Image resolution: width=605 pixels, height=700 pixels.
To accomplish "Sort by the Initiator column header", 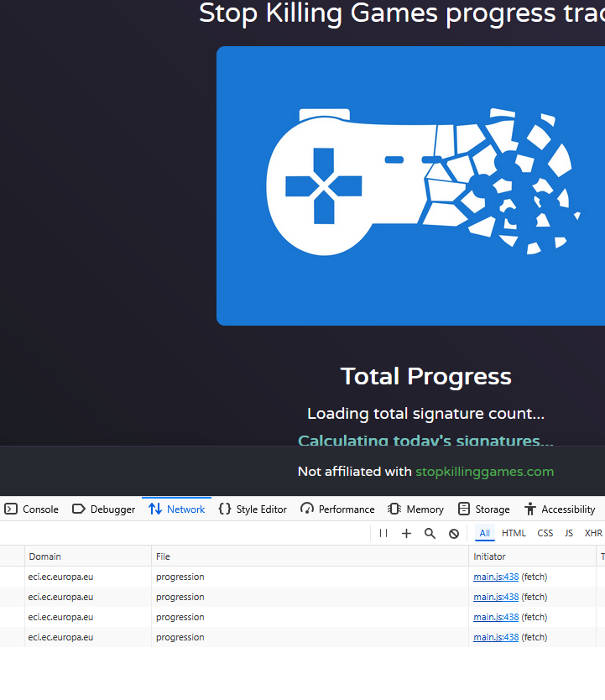I will [532, 556].
